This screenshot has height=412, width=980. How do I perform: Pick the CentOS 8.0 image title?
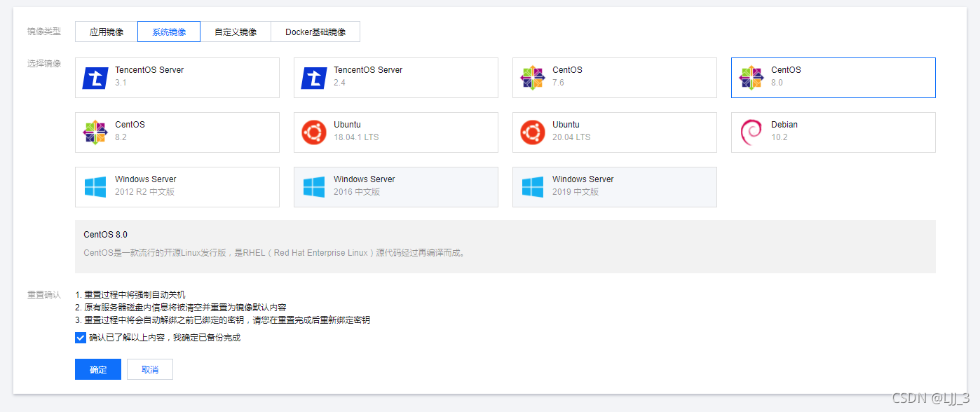coord(786,70)
